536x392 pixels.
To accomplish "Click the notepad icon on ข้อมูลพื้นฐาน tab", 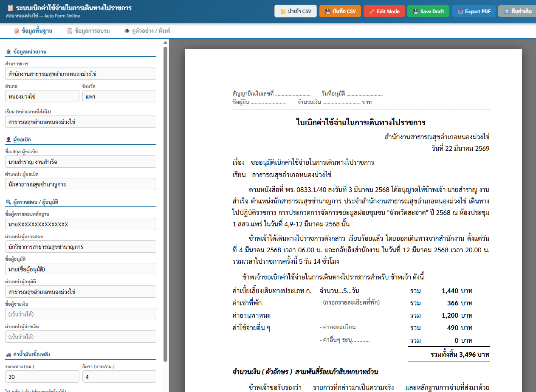I will (x=17, y=31).
